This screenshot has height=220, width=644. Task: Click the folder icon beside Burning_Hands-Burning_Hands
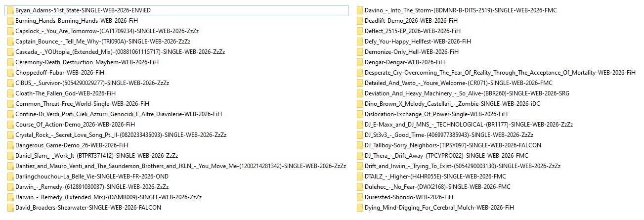tap(10, 20)
